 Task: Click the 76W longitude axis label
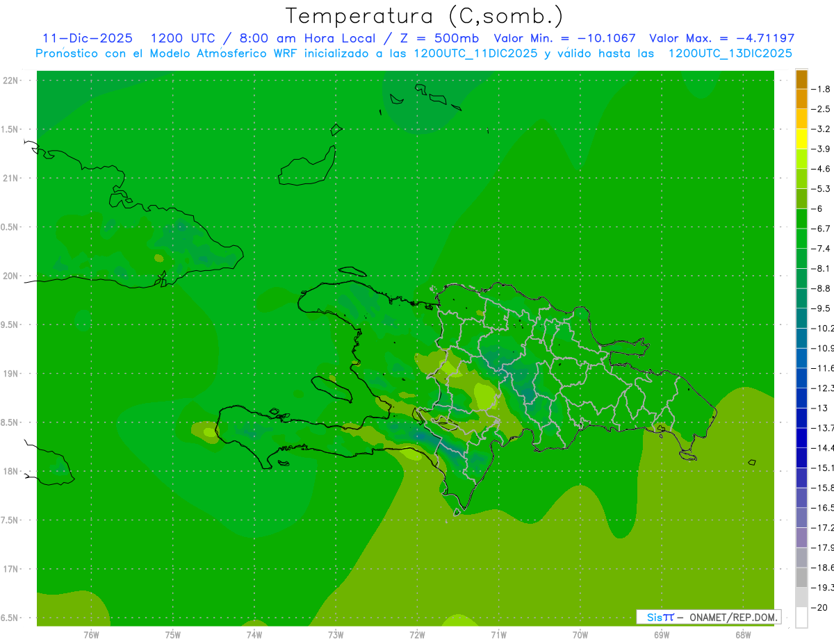[91, 635]
